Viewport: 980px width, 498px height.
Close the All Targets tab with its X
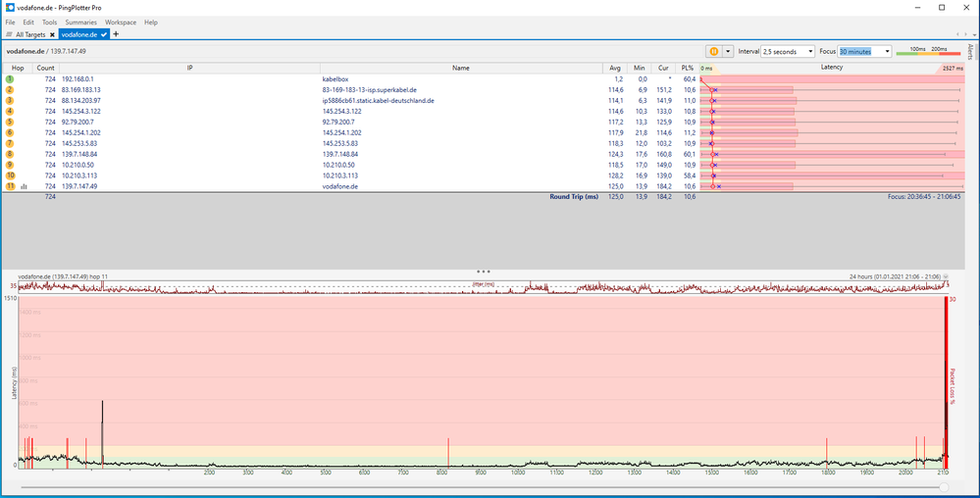click(x=52, y=35)
